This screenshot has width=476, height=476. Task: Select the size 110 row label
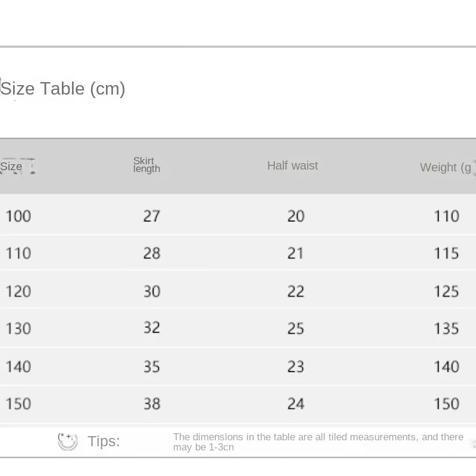18,253
